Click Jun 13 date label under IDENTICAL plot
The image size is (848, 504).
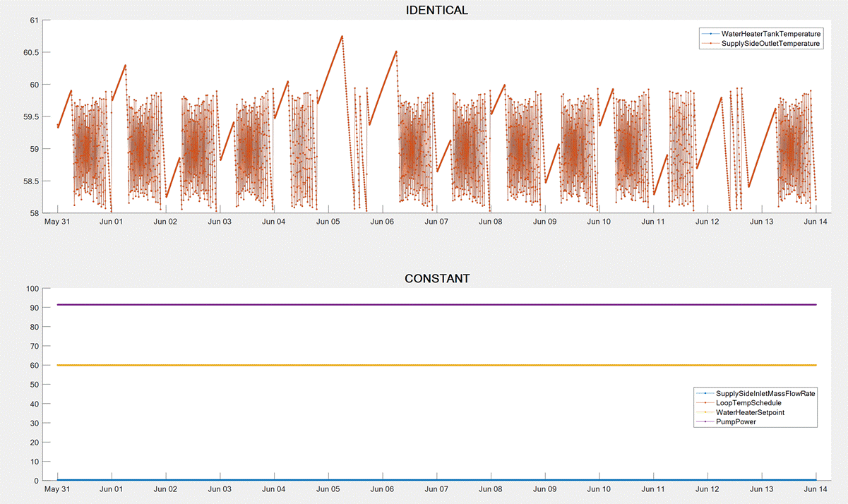[763, 222]
